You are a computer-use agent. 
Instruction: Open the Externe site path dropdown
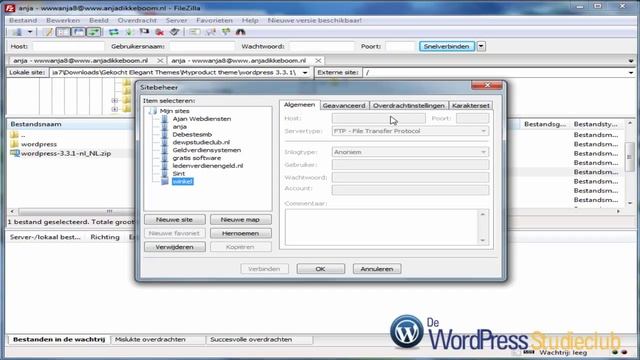click(631, 73)
